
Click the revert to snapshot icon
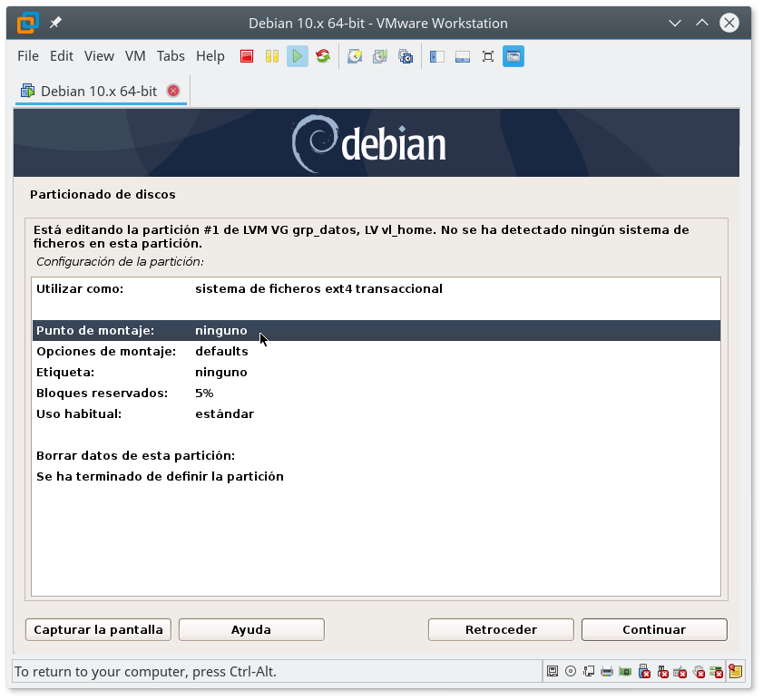coord(380,56)
